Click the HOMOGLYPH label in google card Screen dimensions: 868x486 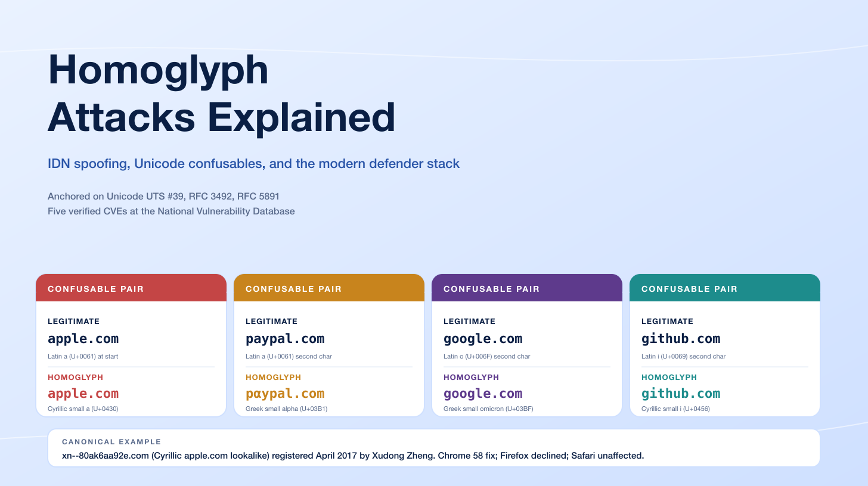pos(472,378)
